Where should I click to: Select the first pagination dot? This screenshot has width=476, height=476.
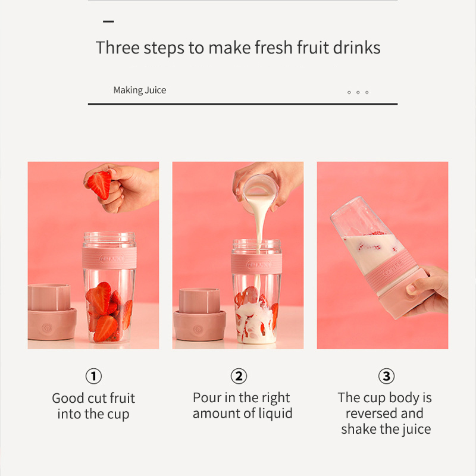pos(349,92)
